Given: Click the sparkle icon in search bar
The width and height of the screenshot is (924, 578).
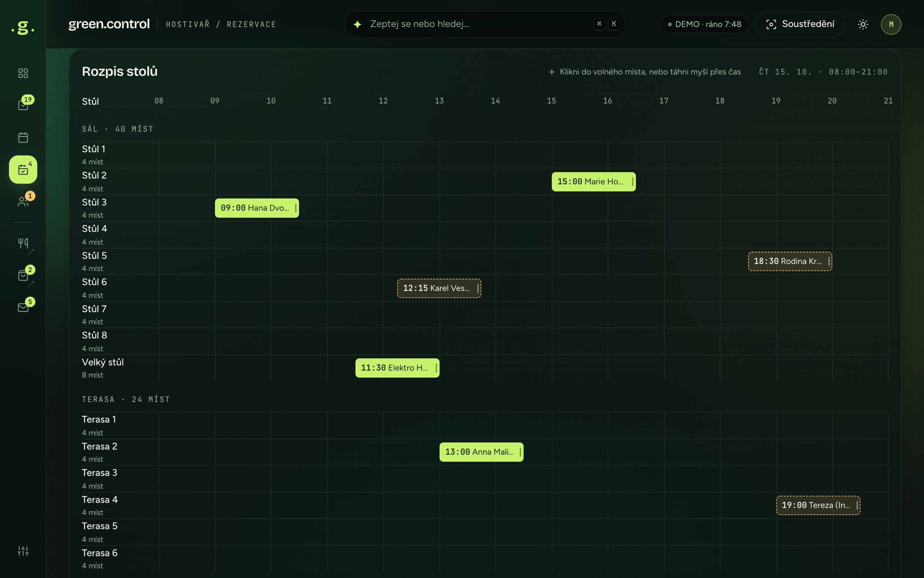Looking at the screenshot, I should [357, 24].
